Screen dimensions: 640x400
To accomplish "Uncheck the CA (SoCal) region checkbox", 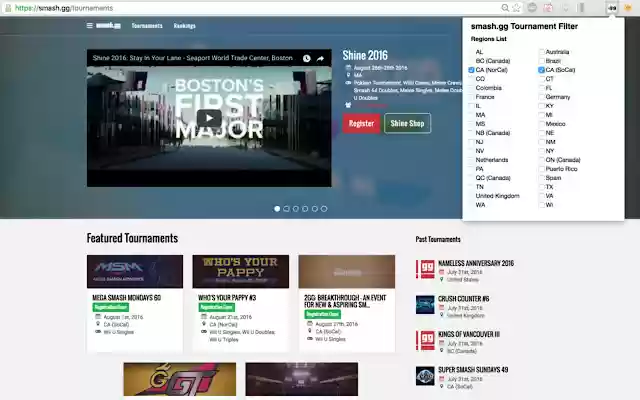I will click(x=541, y=70).
